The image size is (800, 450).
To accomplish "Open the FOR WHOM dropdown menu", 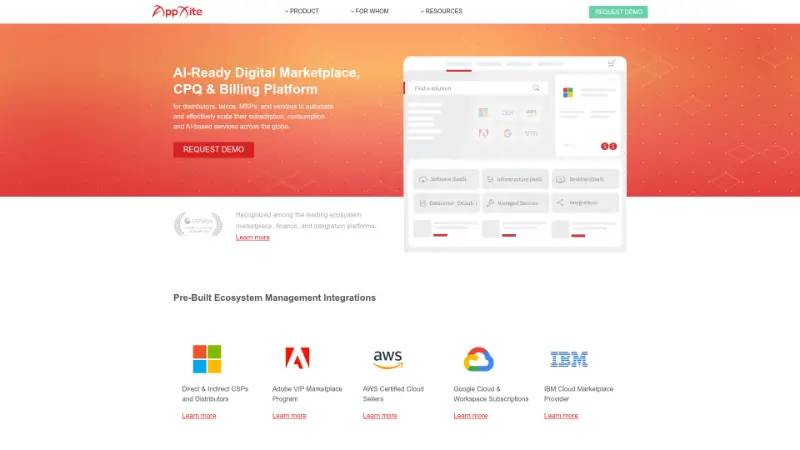I will pyautogui.click(x=370, y=11).
